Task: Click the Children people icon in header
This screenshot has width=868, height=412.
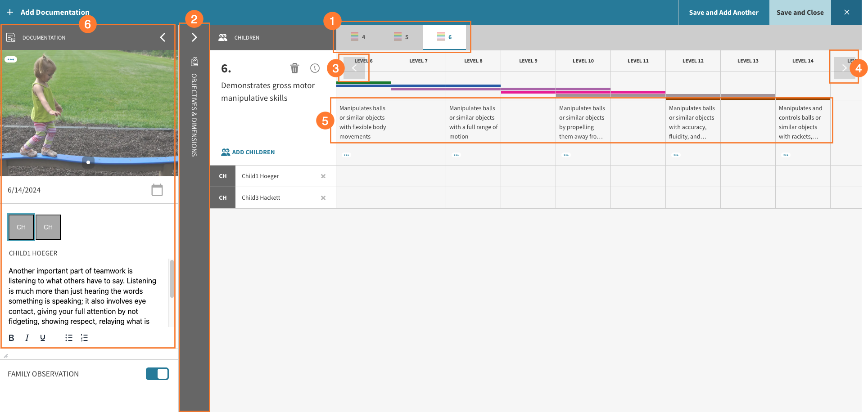Action: [x=223, y=37]
